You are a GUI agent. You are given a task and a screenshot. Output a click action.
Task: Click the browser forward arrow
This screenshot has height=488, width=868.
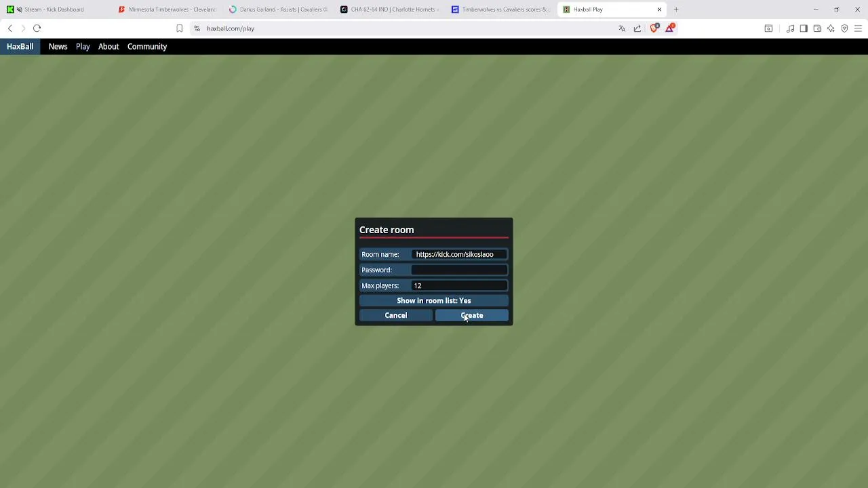(23, 28)
